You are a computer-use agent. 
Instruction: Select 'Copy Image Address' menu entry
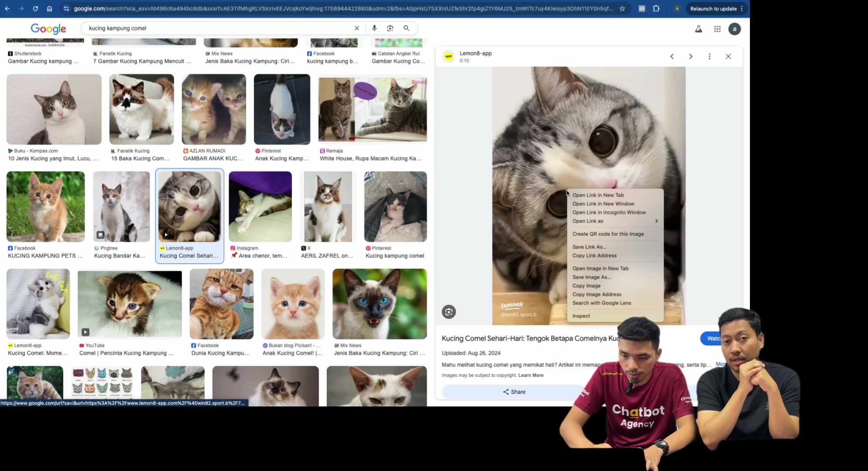(x=615, y=294)
